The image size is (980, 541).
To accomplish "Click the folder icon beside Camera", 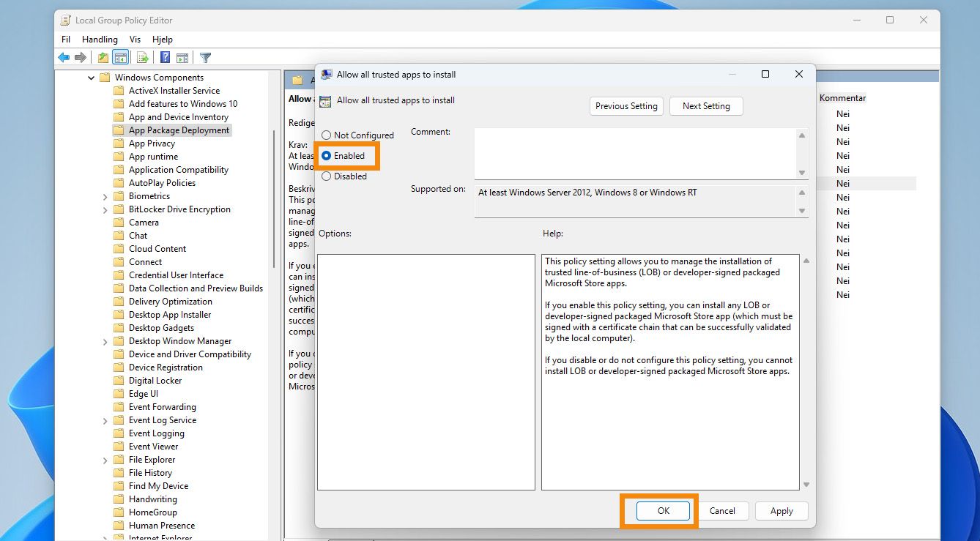I will tap(119, 223).
